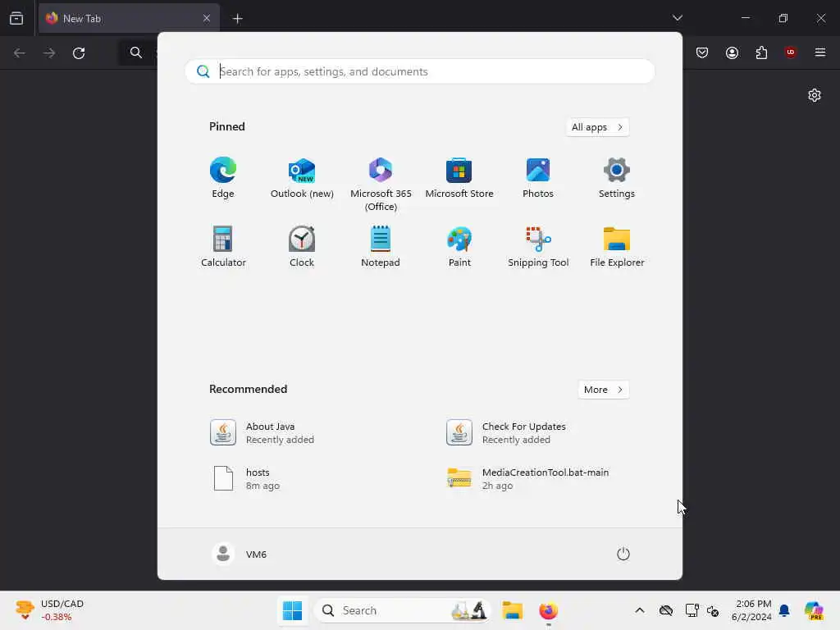Open Microsoft 365 (Office) app
The height and width of the screenshot is (630, 840).
coord(381,185)
